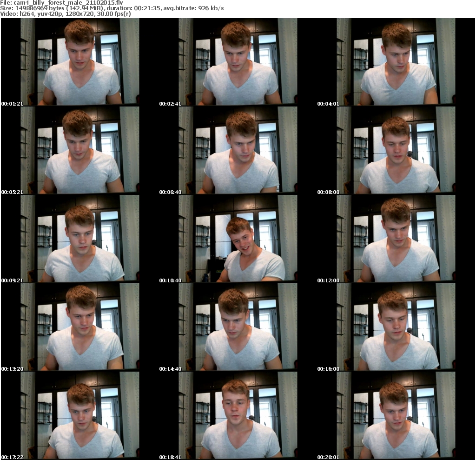Select the thumbnail frame at 00:18:41
This screenshot has width=476, height=460.
(238, 416)
